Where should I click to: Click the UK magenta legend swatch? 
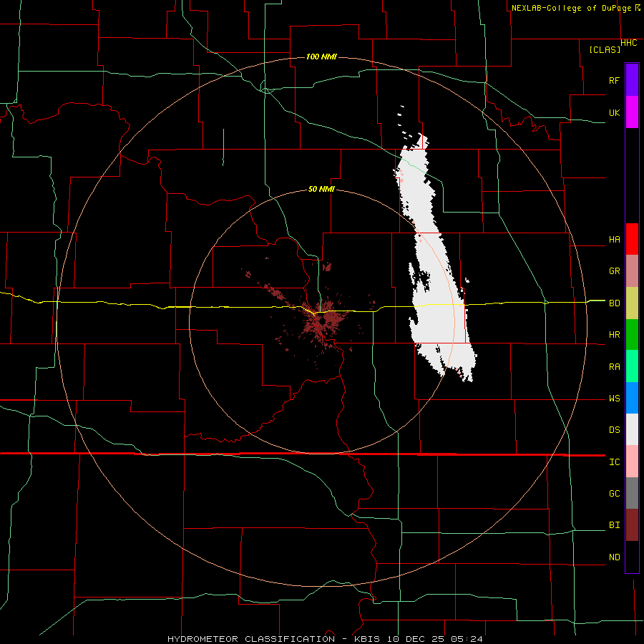pos(632,112)
